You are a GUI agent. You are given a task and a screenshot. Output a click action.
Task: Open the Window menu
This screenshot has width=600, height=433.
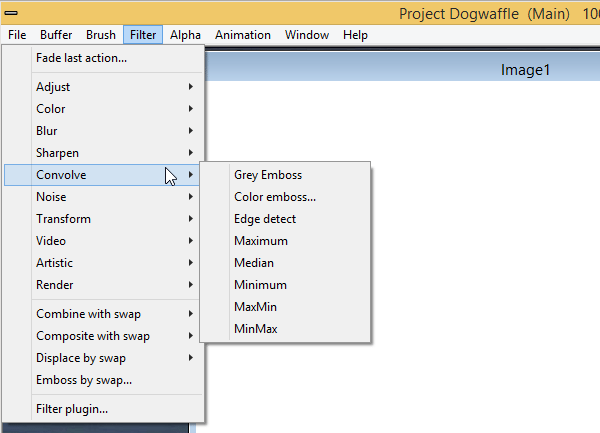[x=307, y=35]
